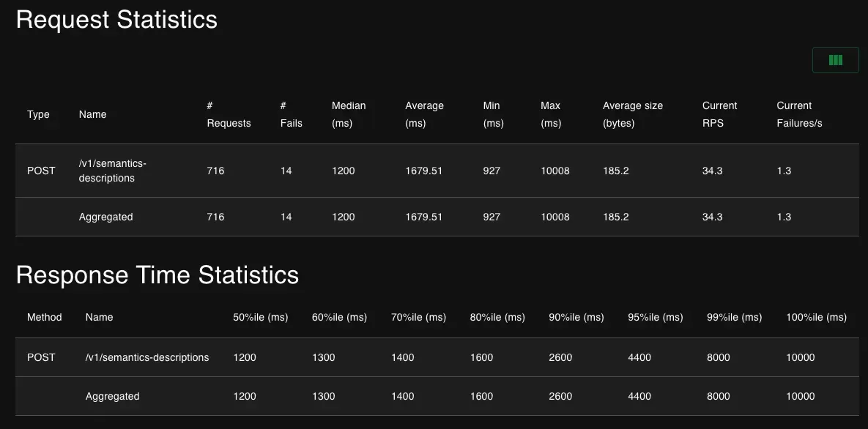Viewport: 868px width, 429px height.
Task: Click /v1/semantics-descriptions in Response Time Statistics table
Action: [x=146, y=357]
